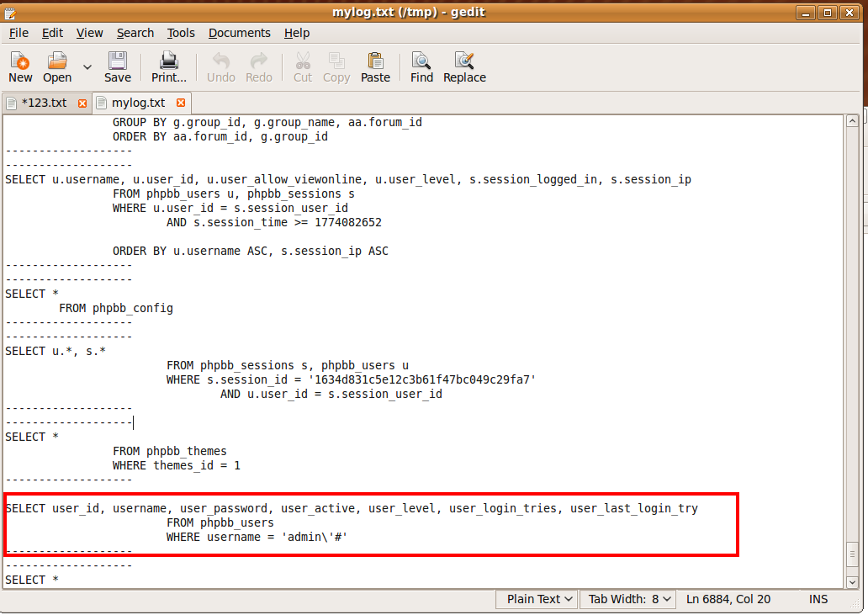Switch to the *123.txt tab
868x615 pixels.
(42, 103)
